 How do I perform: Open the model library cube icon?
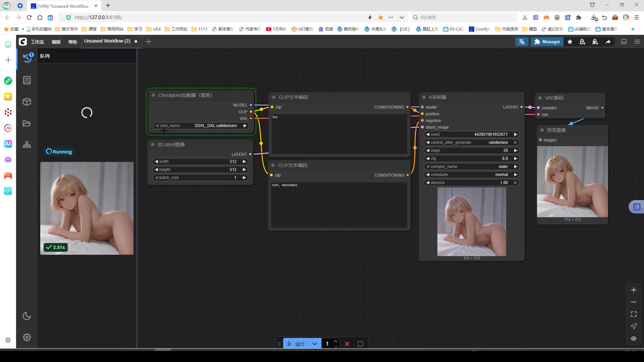pyautogui.click(x=27, y=102)
